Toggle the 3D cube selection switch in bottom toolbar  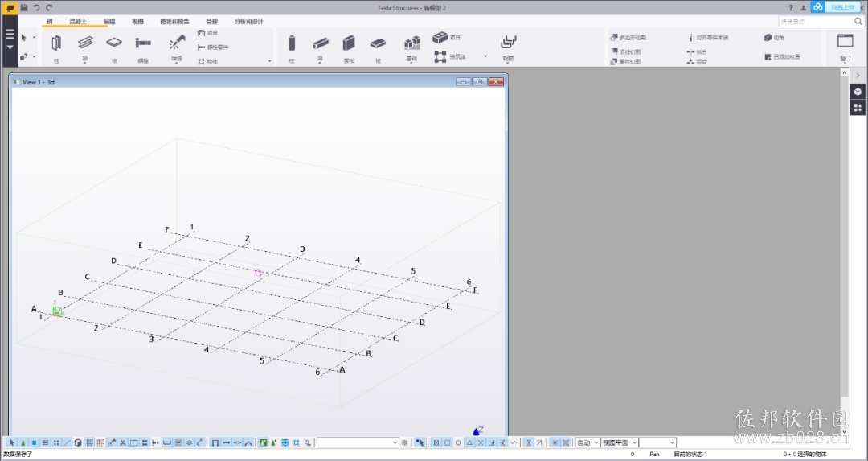(x=78, y=442)
